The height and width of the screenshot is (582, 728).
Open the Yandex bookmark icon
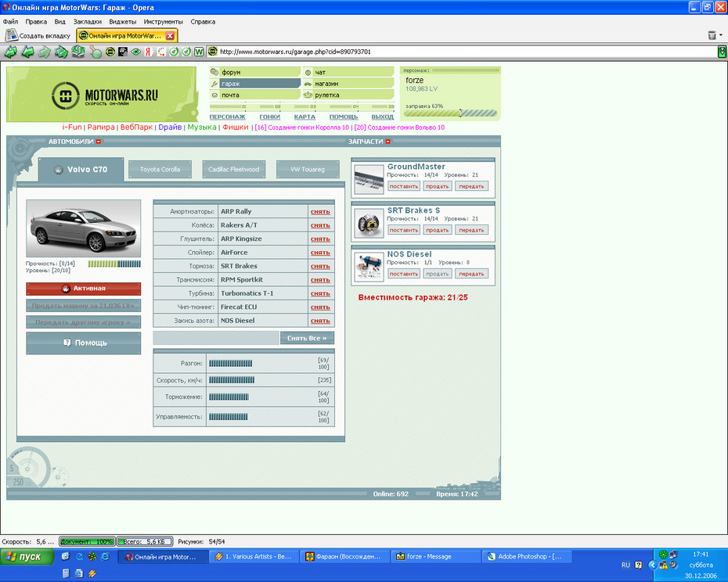[148, 52]
